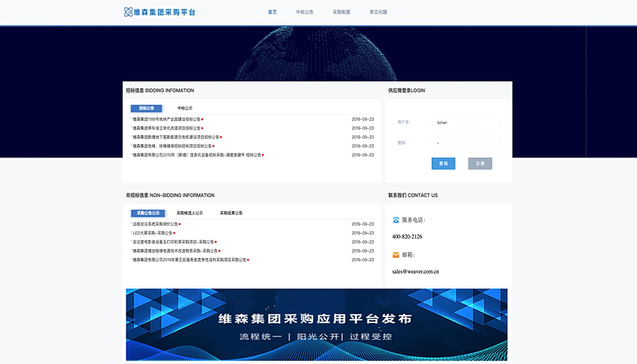Switch to the 中标公示 tab
This screenshot has width=637, height=364.
185,108
